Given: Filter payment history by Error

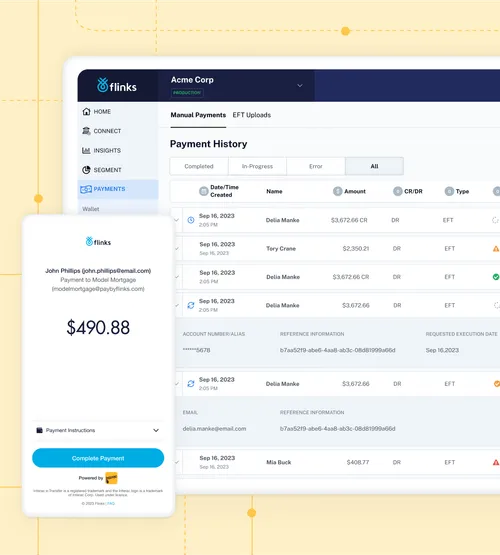Looking at the screenshot, I should click(x=316, y=166).
